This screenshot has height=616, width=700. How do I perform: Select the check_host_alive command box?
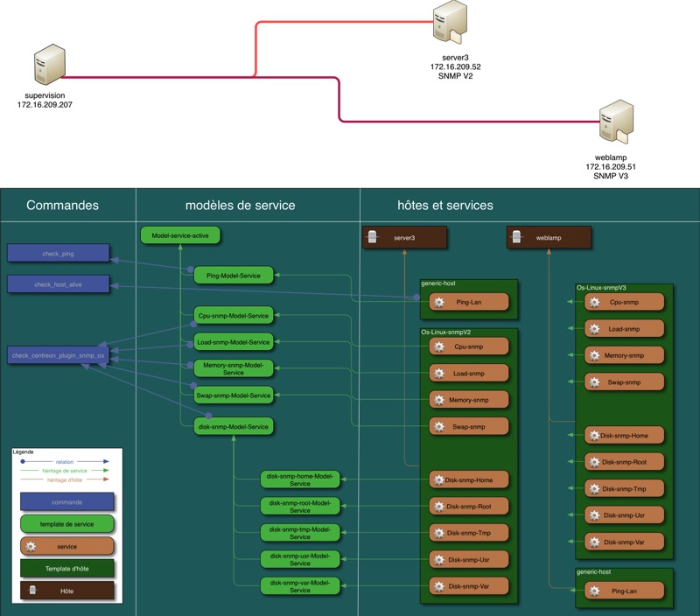click(x=59, y=283)
